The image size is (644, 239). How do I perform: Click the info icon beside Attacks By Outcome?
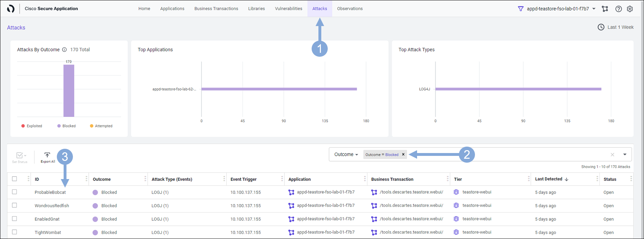click(x=64, y=50)
